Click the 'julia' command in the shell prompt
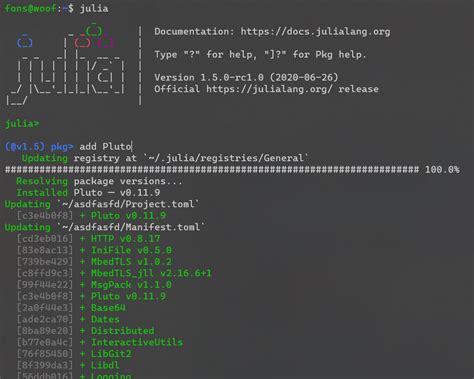 [94, 8]
